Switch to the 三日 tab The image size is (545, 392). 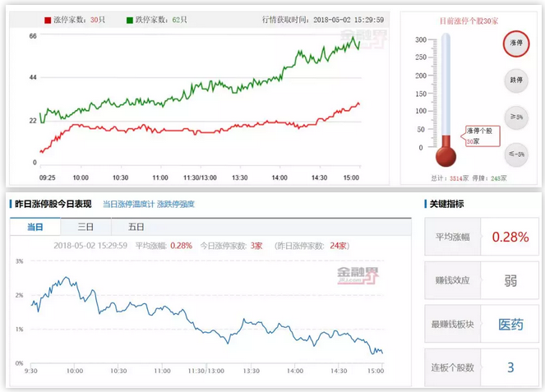85,228
